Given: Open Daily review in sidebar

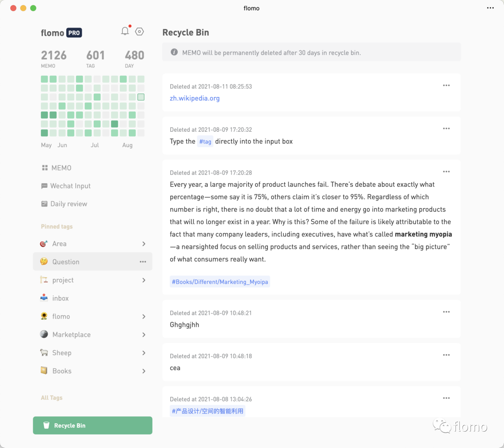Looking at the screenshot, I should coord(64,204).
